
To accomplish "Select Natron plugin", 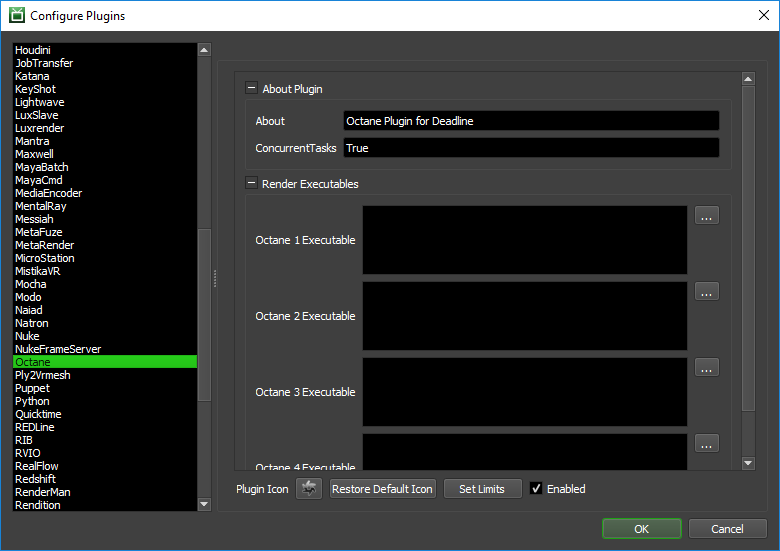I will tap(105, 323).
